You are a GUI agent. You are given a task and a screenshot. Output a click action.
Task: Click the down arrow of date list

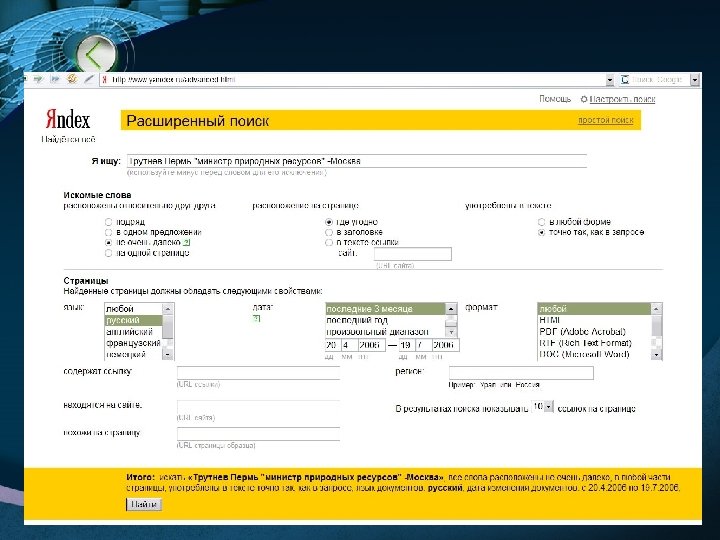point(451,332)
